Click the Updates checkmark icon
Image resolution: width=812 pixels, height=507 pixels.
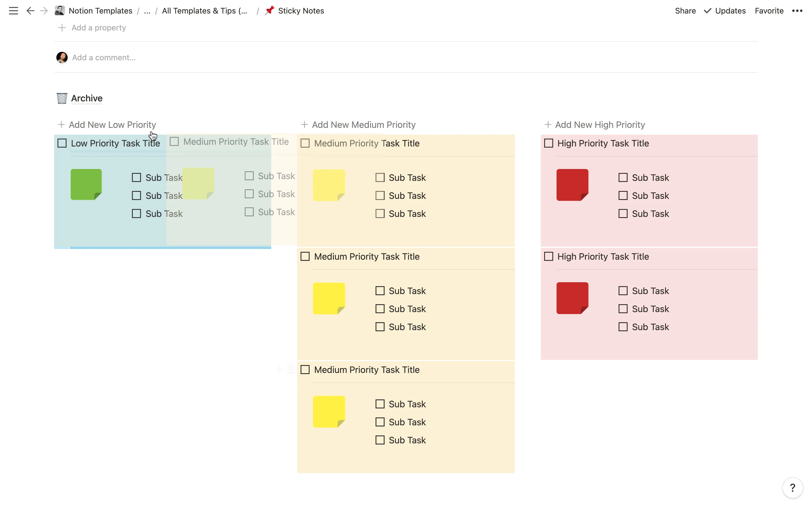707,10
